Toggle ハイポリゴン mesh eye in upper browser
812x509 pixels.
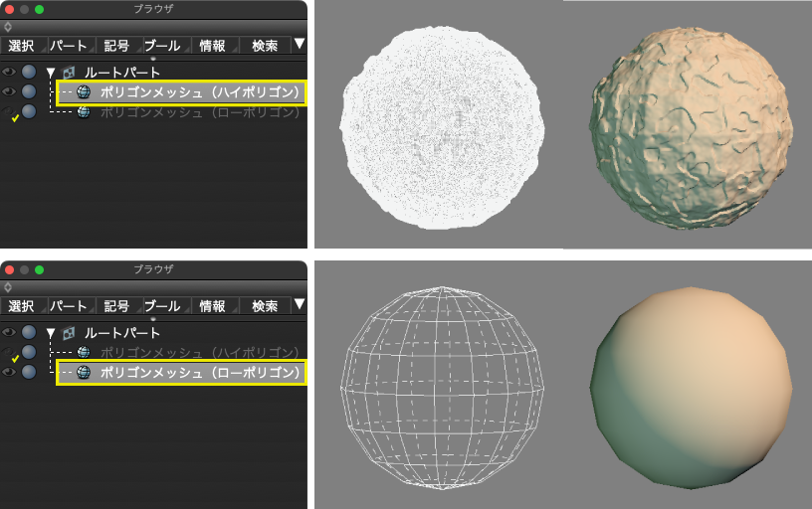tap(9, 91)
